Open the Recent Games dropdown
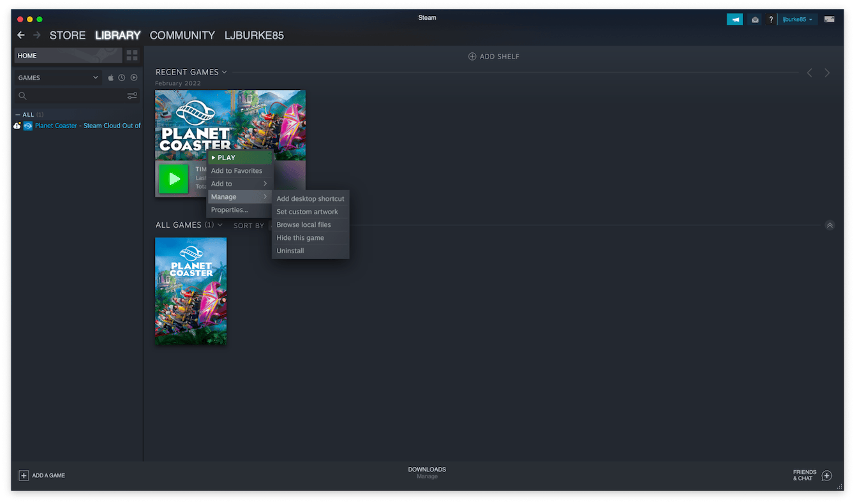 coord(223,71)
